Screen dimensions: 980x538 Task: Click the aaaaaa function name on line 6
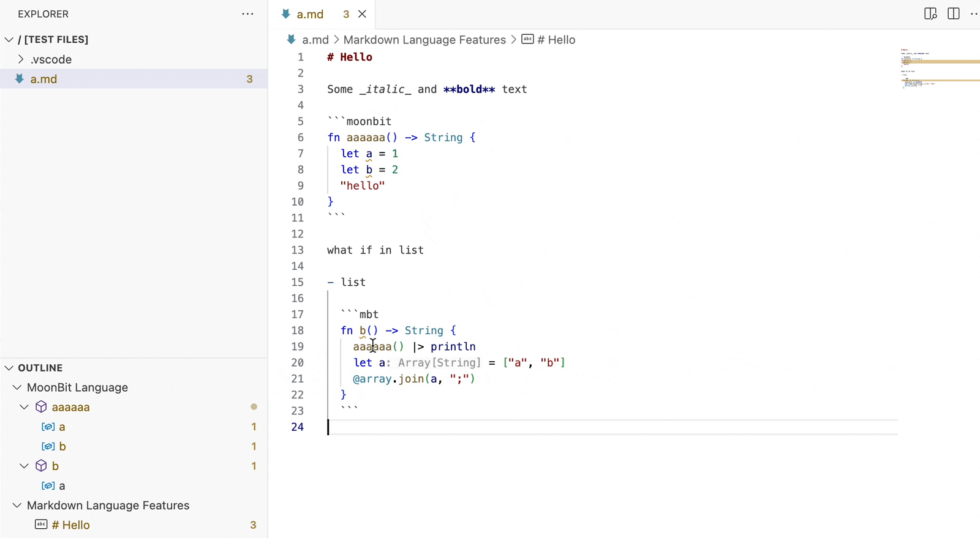[366, 138]
